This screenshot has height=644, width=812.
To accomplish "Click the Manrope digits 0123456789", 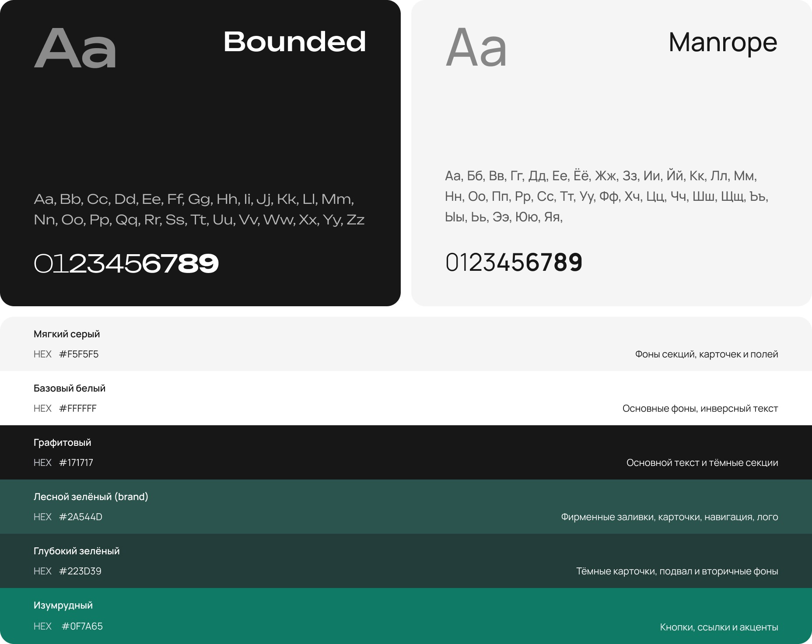I will pos(514,262).
